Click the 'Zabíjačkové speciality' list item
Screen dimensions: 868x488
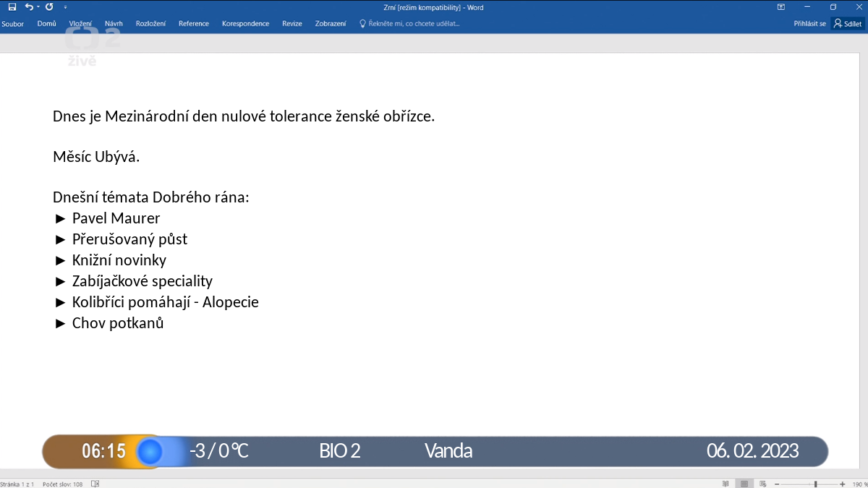coord(142,281)
